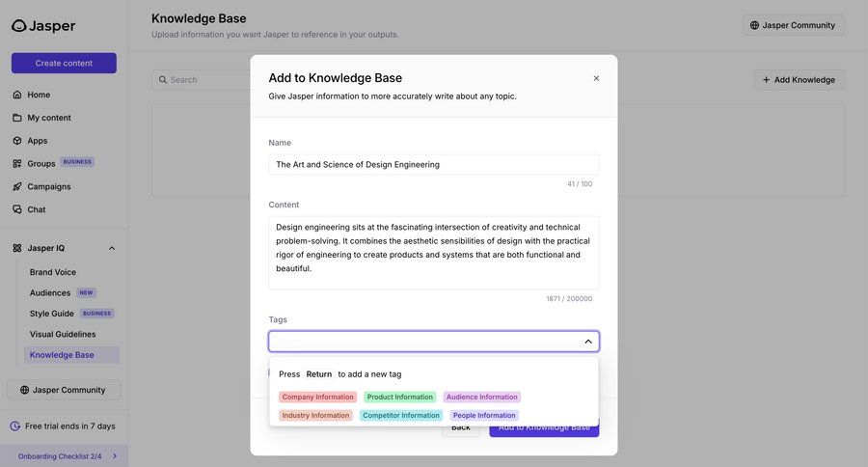
Task: Collapse the Tags dropdown chevron
Action: point(588,342)
